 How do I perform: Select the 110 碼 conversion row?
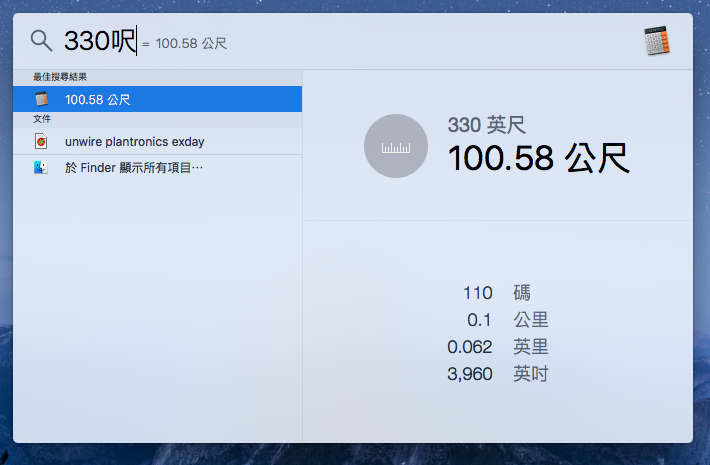point(497,293)
